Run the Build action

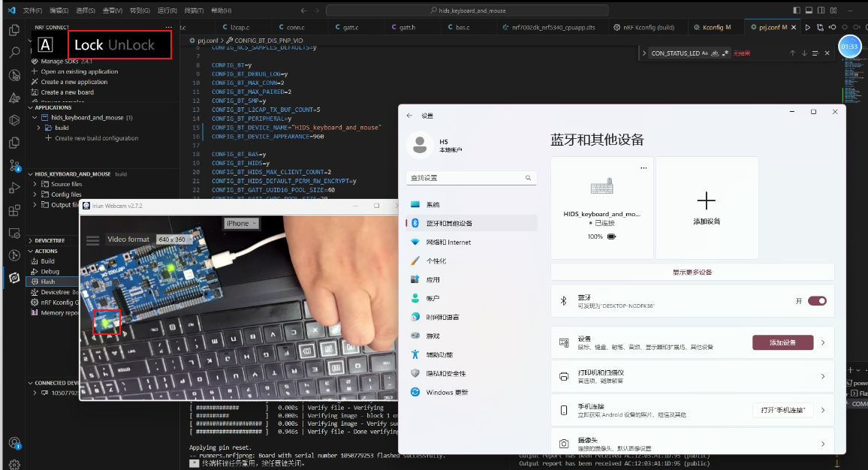(x=47, y=261)
